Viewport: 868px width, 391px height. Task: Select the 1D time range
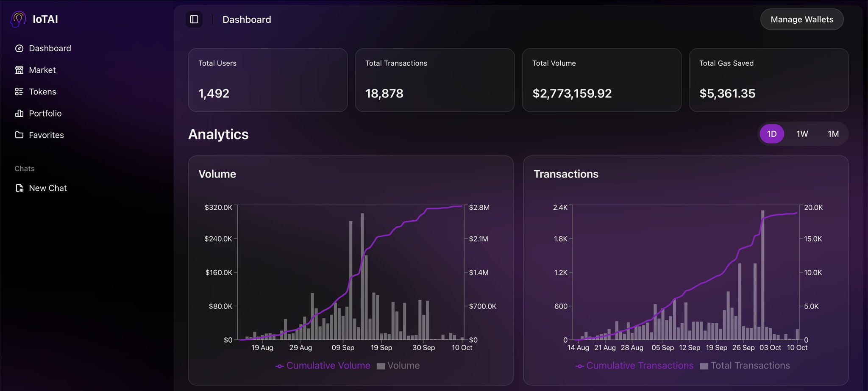point(771,134)
